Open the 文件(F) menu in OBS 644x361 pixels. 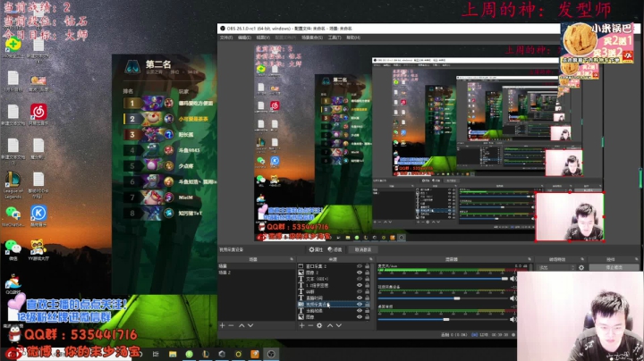226,38
